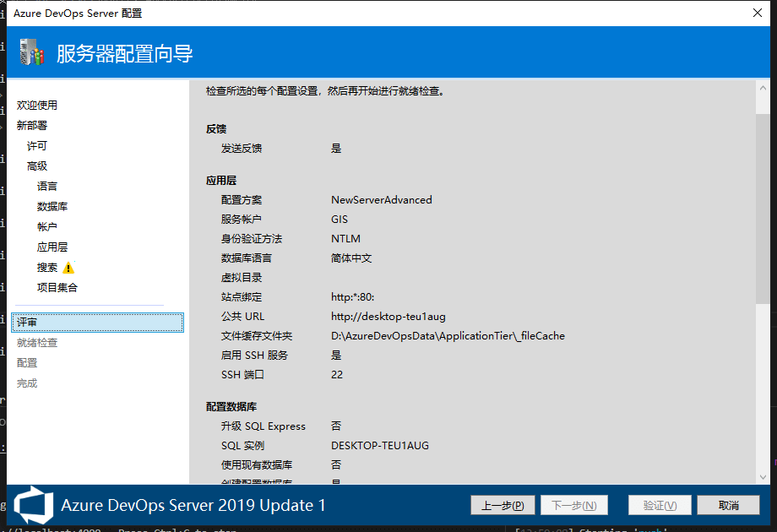
Task: Click the 上一步(P) button
Action: [503, 505]
